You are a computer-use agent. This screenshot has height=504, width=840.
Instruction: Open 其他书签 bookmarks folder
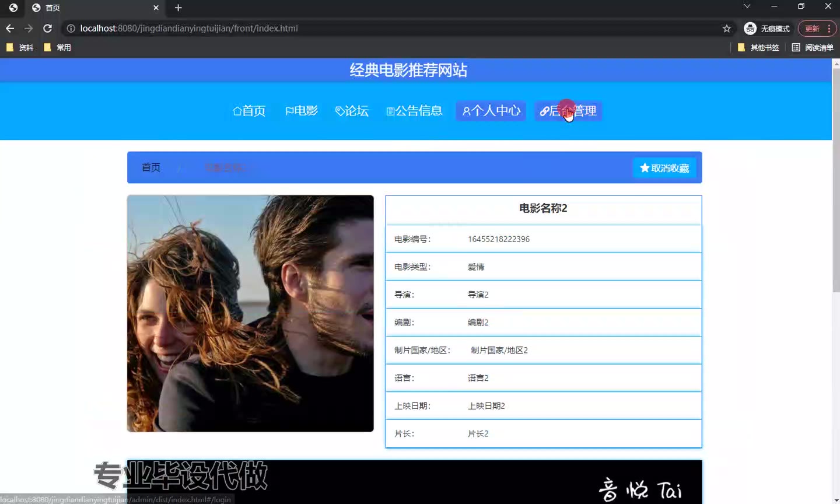(x=758, y=47)
